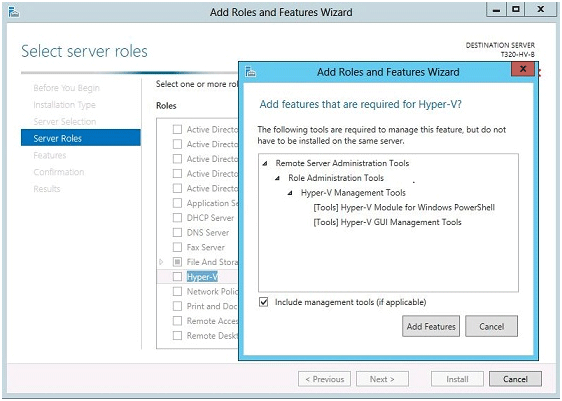The height and width of the screenshot is (401, 562).
Task: Check the Print and Document role checkbox
Action: pyautogui.click(x=177, y=306)
